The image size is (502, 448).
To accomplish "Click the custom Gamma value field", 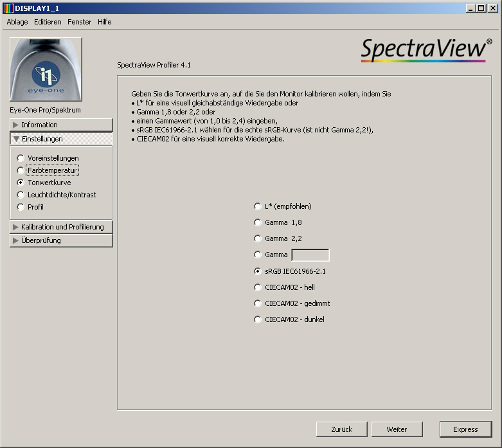I will 310,255.
